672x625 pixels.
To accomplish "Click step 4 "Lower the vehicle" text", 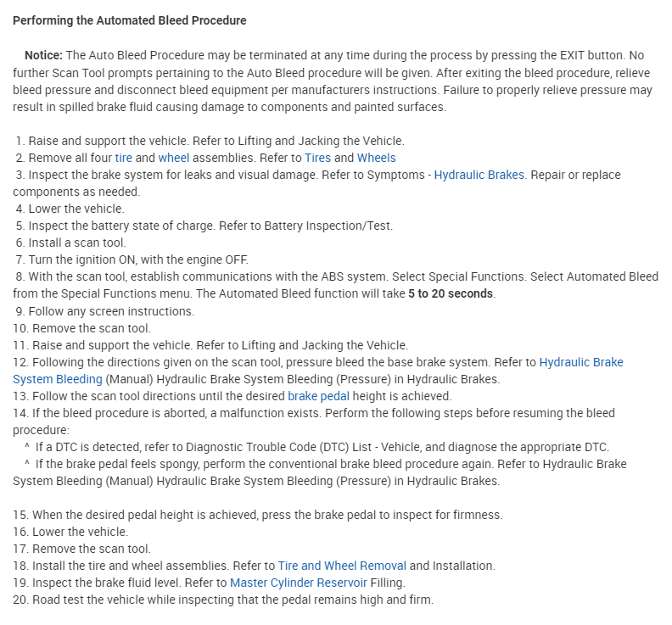I will point(76,209).
